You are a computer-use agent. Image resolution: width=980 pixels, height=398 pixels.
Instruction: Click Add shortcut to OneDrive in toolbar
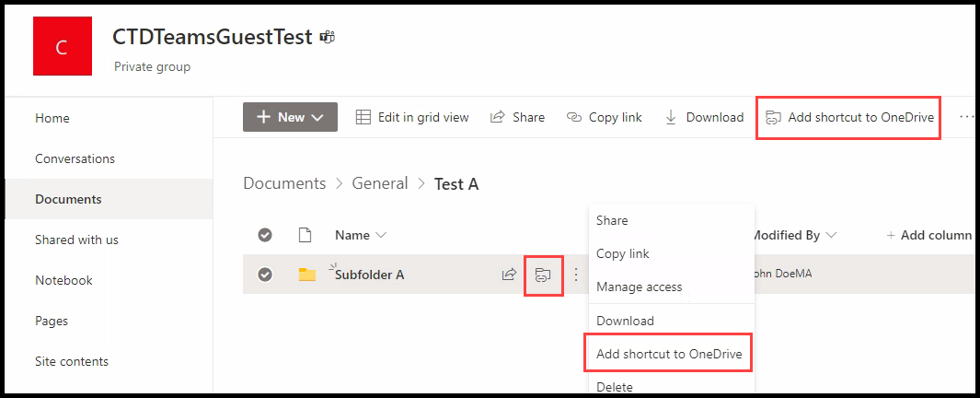848,117
